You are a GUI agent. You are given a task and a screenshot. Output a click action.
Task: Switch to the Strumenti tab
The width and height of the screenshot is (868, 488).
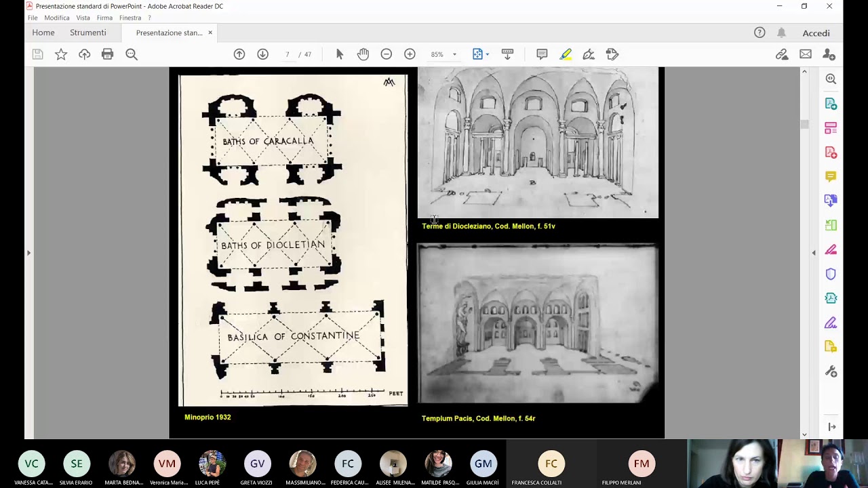(x=88, y=33)
